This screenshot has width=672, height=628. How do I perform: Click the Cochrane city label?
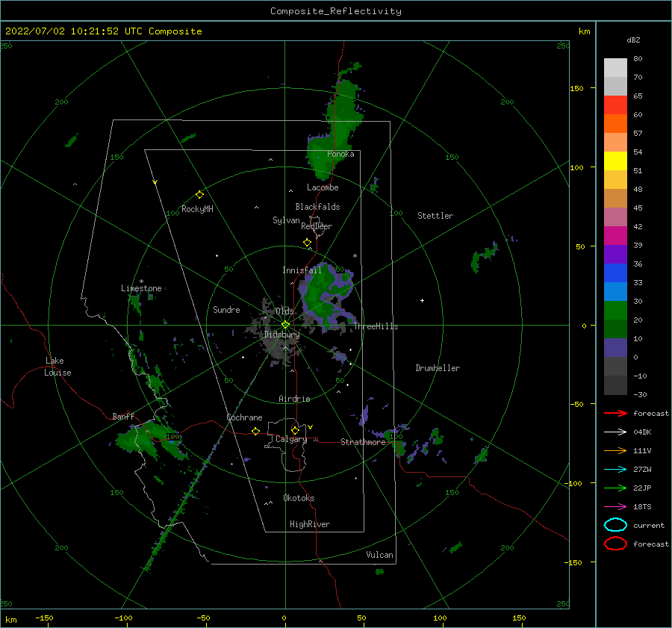point(244,417)
